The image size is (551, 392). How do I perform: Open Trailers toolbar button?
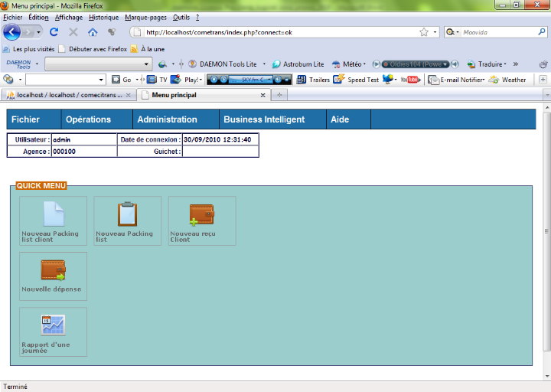point(313,80)
